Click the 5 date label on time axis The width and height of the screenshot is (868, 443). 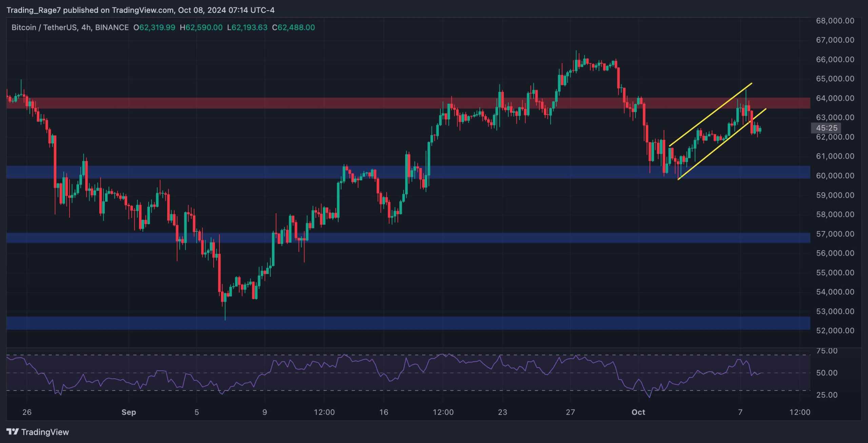(197, 412)
